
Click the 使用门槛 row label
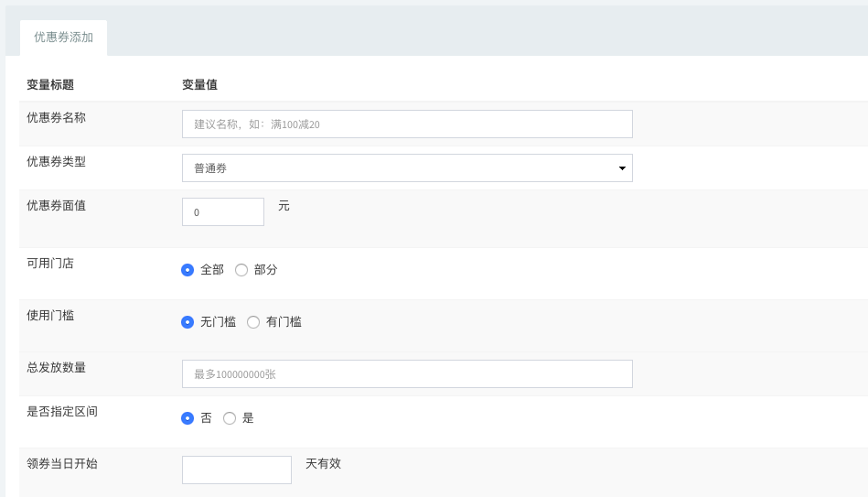pyautogui.click(x=50, y=315)
